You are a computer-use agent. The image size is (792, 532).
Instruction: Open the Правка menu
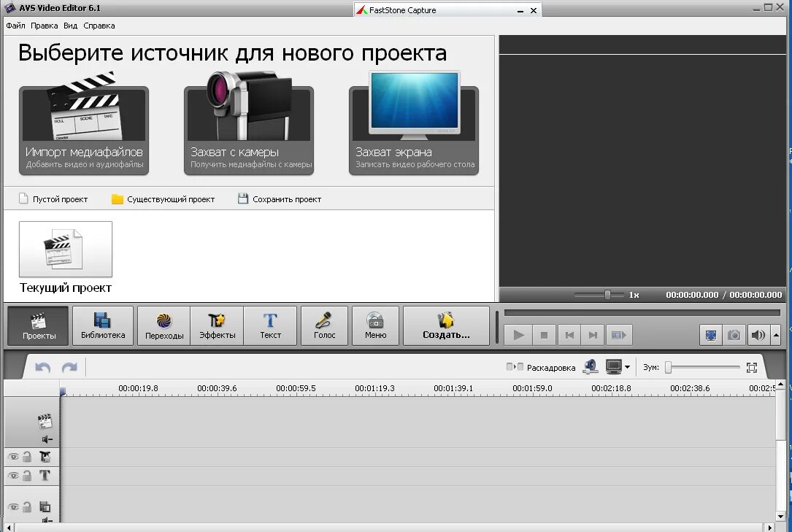(x=44, y=26)
